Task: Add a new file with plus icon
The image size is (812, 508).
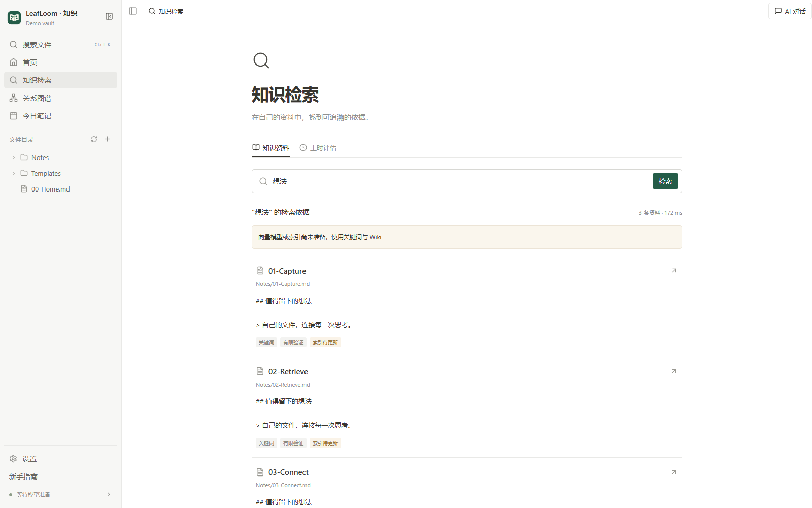Action: coord(108,139)
